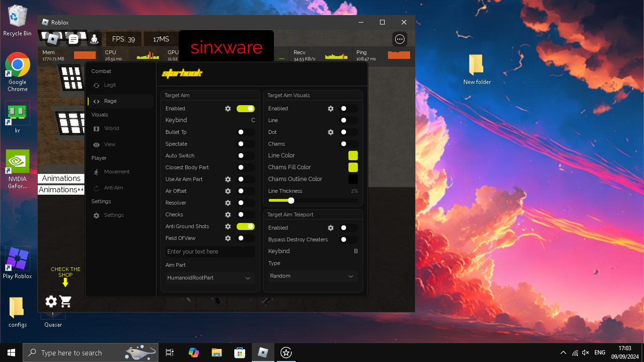644x362 pixels.
Task: Click the Animations button in game
Action: 61,179
